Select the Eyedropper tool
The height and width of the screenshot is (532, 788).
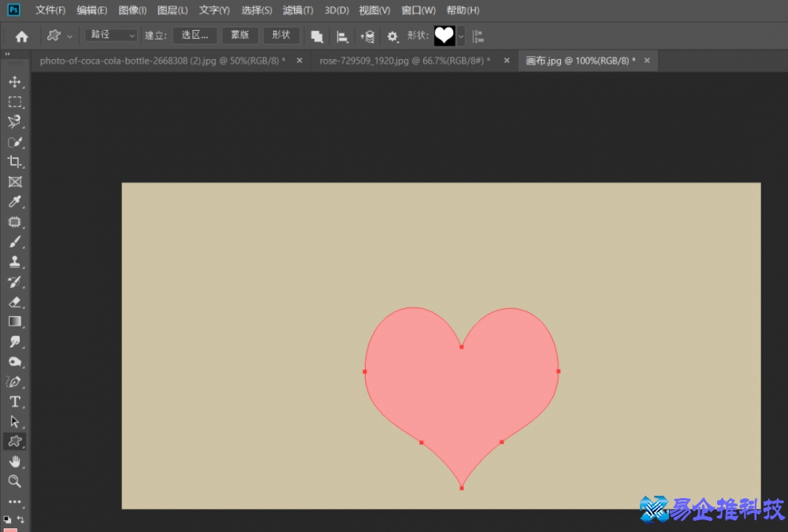coord(15,202)
